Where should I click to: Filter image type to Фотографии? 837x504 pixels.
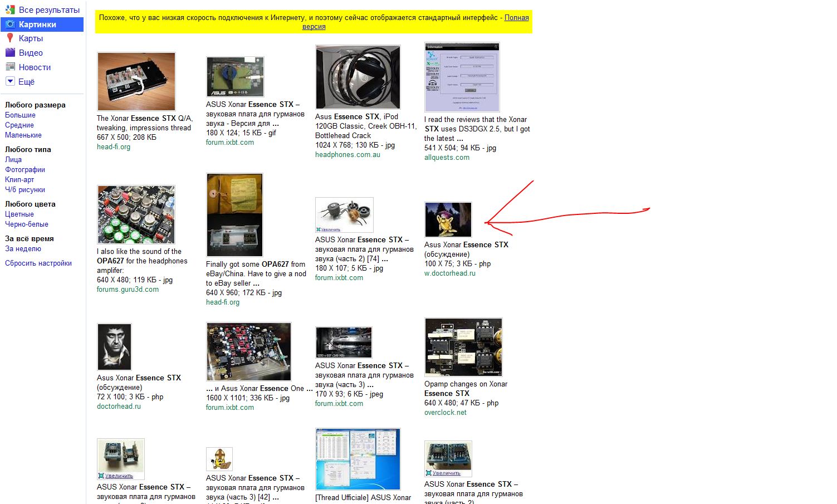[x=25, y=170]
